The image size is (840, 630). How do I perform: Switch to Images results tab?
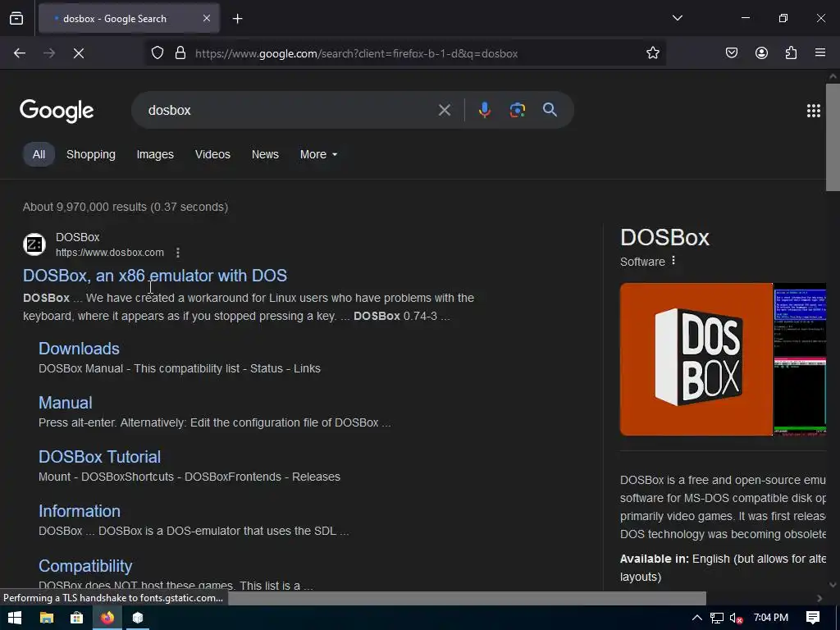pyautogui.click(x=155, y=154)
